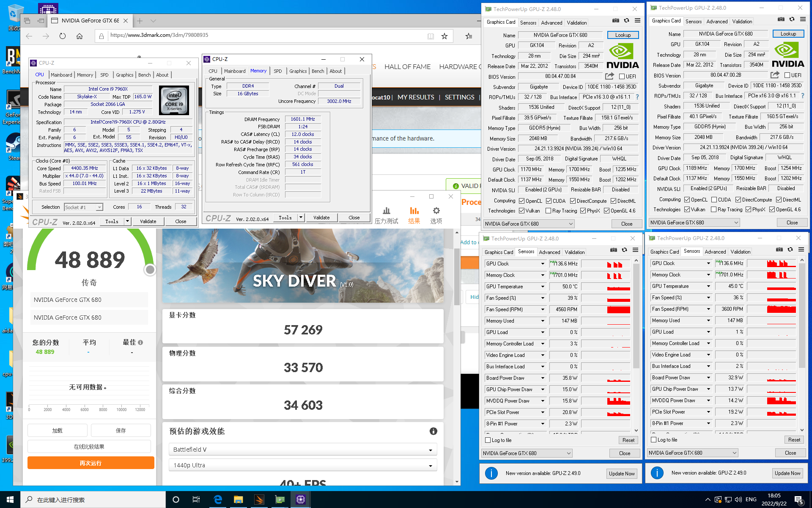Expand GPU Clock sensor dropdown in left sensors
This screenshot has width=812, height=508.
tap(543, 264)
